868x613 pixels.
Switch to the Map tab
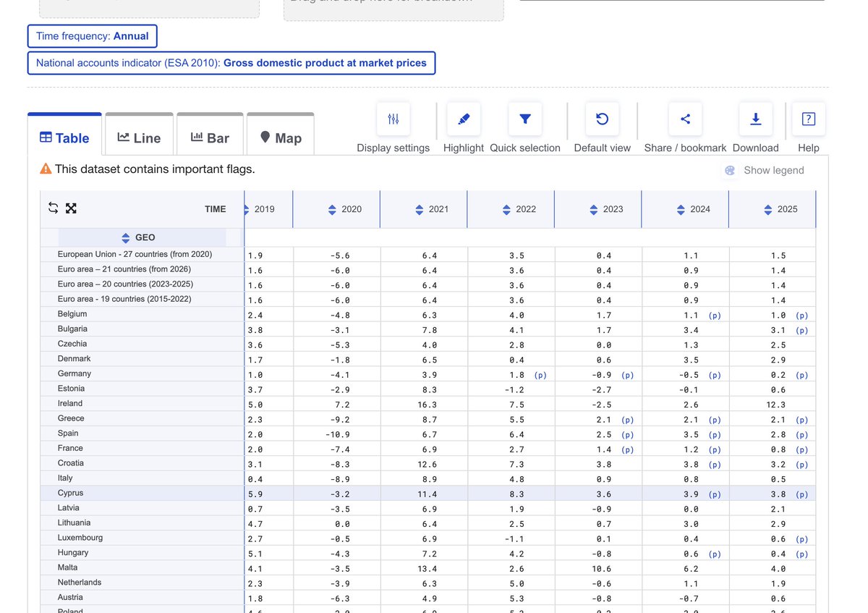point(281,137)
